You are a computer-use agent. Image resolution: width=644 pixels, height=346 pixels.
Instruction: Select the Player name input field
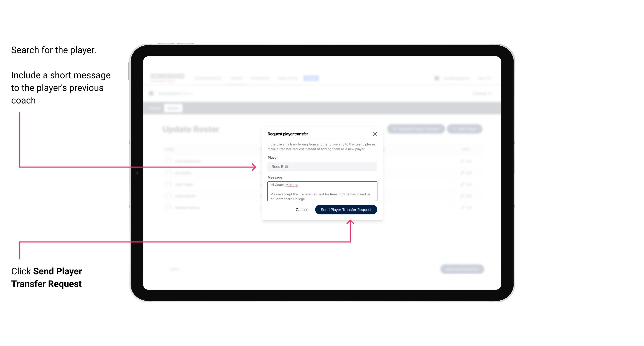point(321,167)
